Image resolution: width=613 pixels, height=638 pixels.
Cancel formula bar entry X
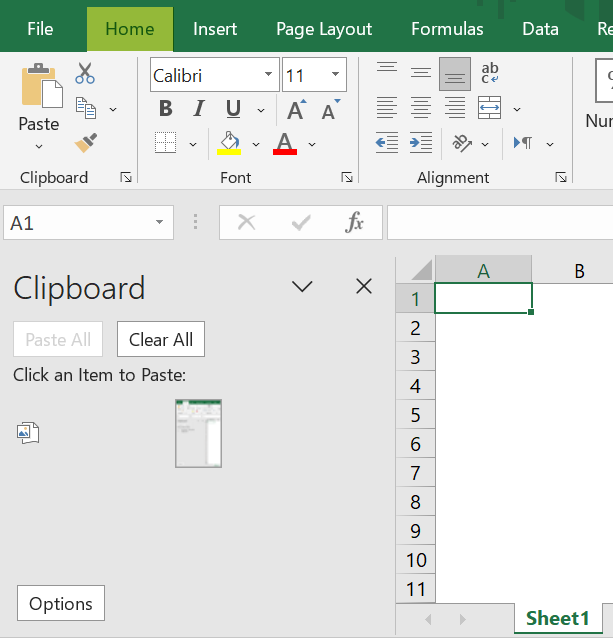point(247,223)
